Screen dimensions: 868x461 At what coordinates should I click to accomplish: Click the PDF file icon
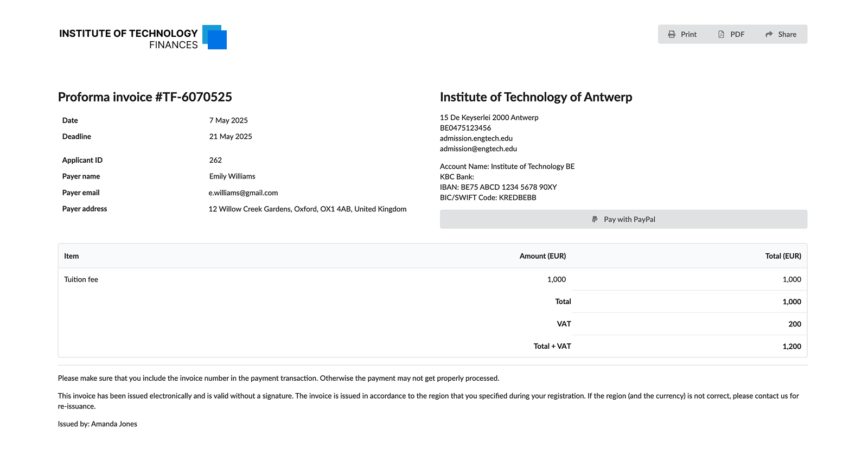(721, 34)
